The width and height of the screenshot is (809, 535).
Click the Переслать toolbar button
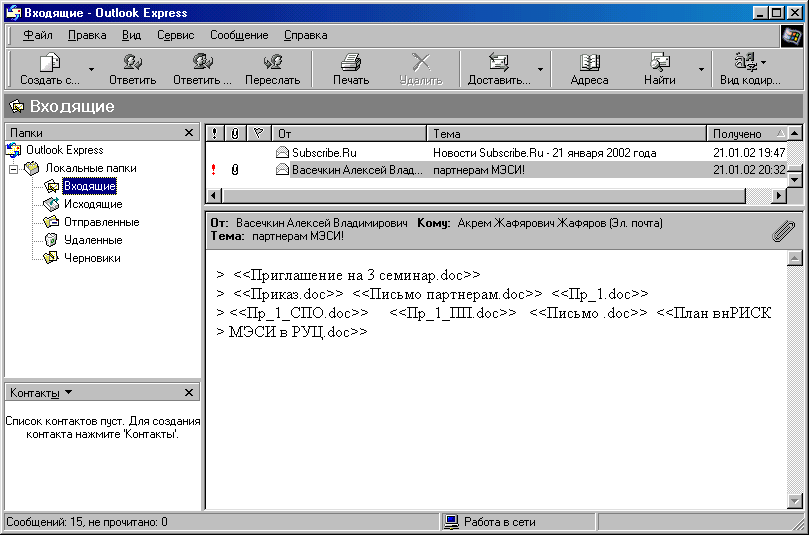coord(272,69)
